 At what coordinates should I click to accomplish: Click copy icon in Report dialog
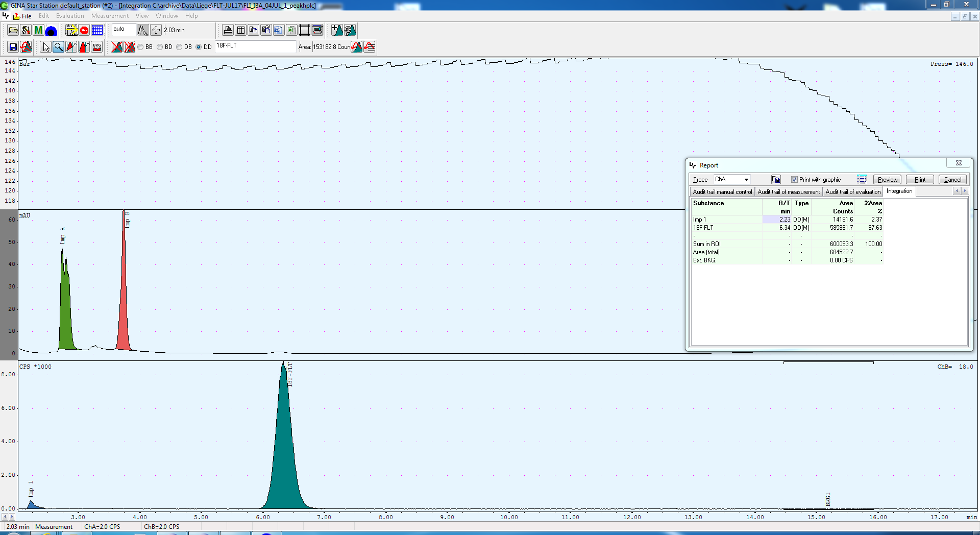click(x=776, y=179)
